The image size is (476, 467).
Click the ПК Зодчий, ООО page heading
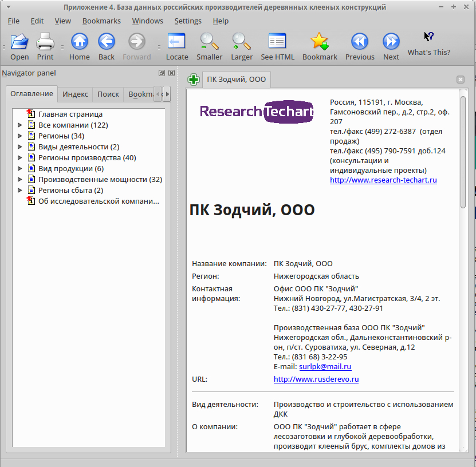click(x=252, y=210)
